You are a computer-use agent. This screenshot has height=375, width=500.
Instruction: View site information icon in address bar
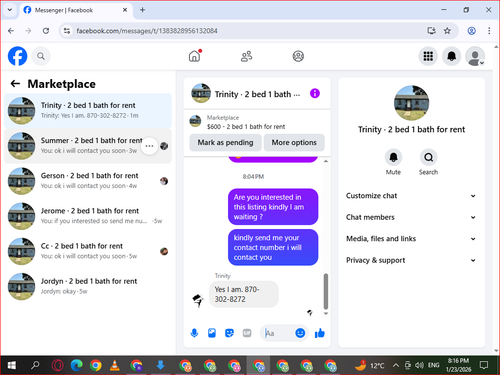(x=67, y=31)
